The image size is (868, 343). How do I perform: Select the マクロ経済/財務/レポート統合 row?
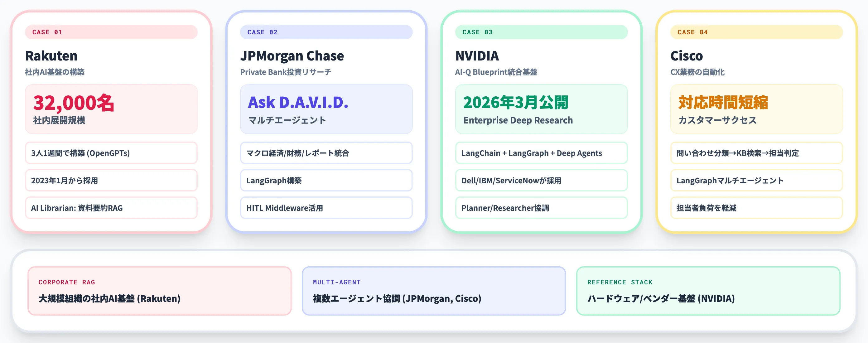[326, 153]
